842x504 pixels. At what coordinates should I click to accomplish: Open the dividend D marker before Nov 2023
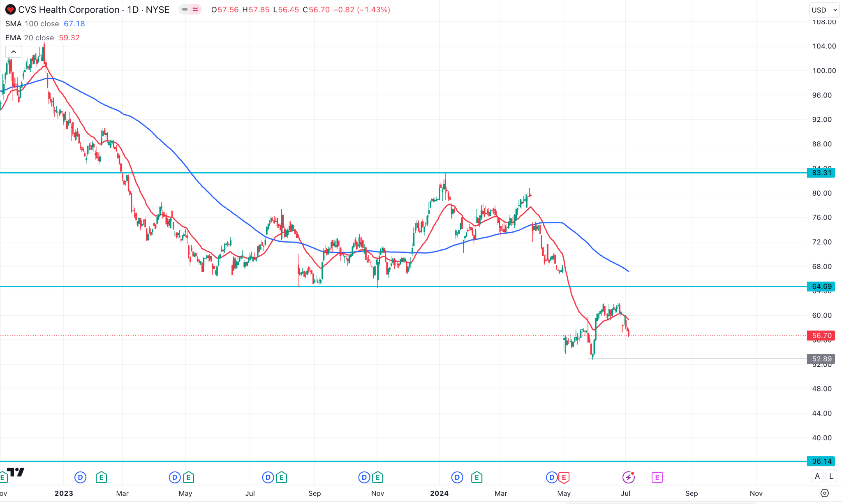[x=364, y=477]
